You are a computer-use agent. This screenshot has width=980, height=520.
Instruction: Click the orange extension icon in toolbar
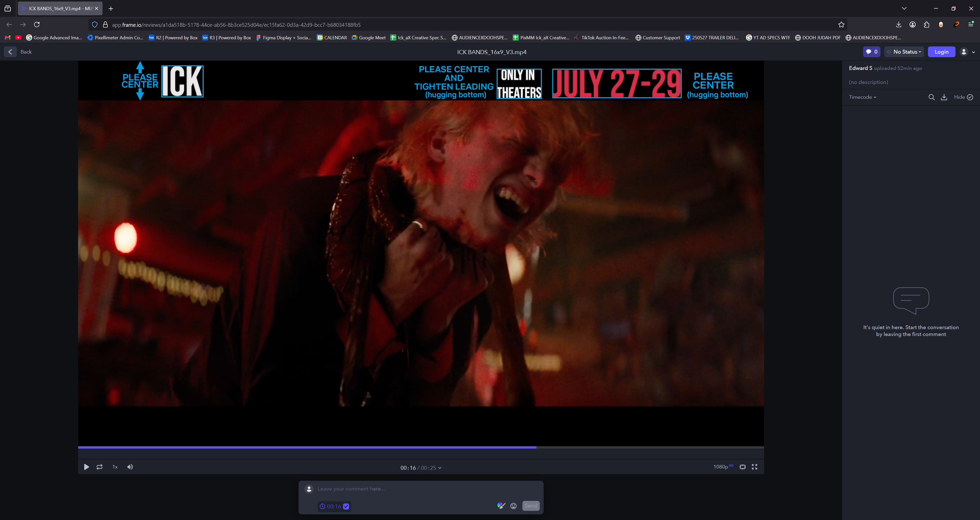pyautogui.click(x=956, y=25)
